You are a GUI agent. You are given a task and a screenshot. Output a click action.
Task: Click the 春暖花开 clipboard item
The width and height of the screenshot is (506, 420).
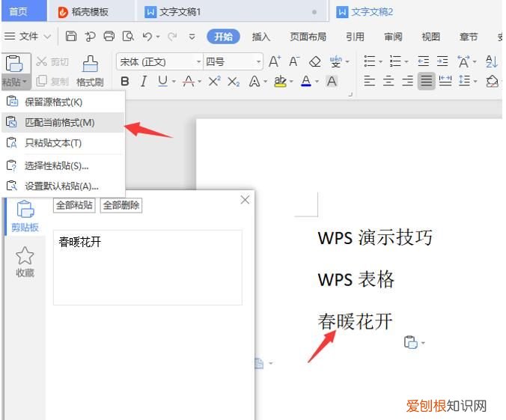tap(147, 267)
